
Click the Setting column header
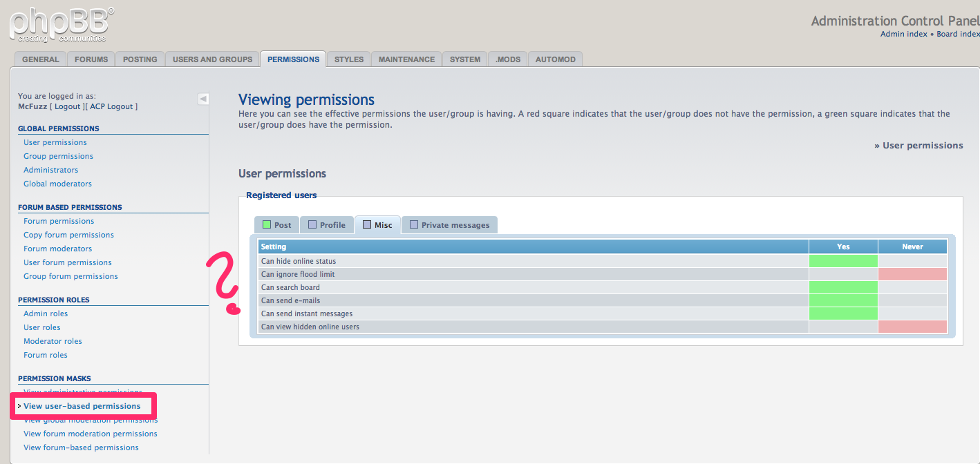tap(533, 246)
